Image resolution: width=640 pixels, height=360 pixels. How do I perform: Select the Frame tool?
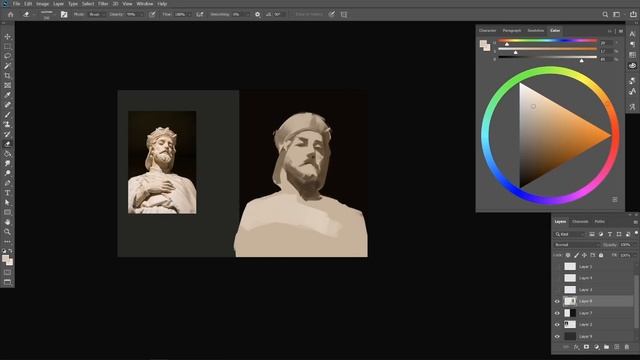pyautogui.click(x=7, y=85)
